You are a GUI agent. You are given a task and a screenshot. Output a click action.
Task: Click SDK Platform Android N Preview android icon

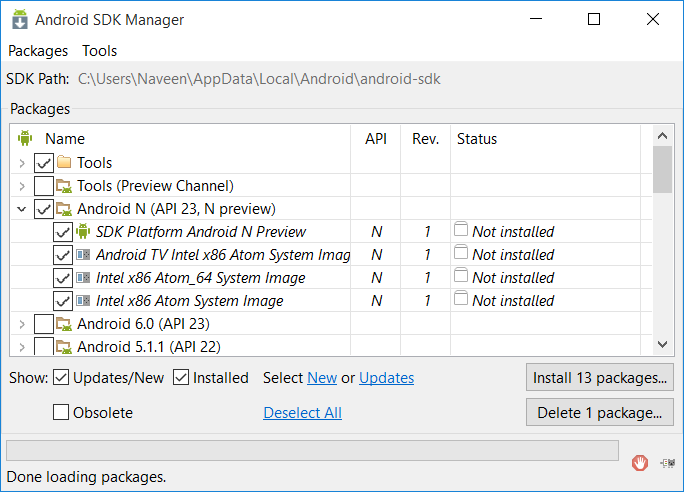coord(84,232)
